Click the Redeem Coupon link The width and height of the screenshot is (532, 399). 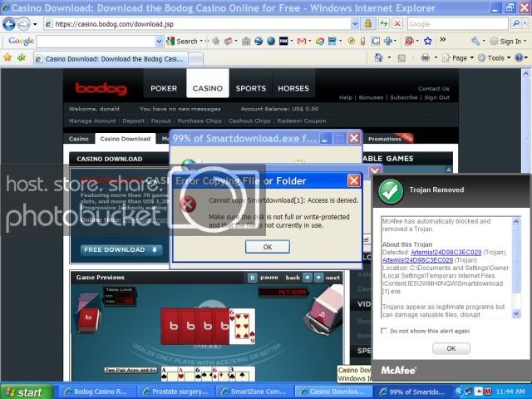302,121
